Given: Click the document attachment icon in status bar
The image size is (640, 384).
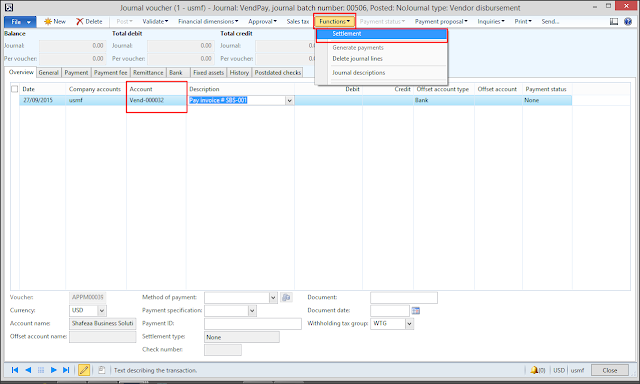Looking at the screenshot, I should [102, 370].
